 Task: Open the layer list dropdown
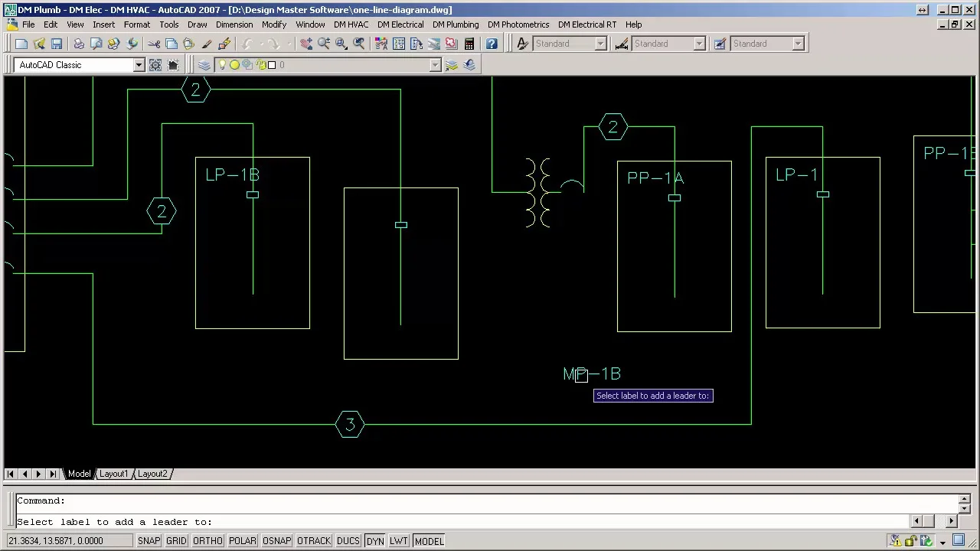[x=435, y=65]
